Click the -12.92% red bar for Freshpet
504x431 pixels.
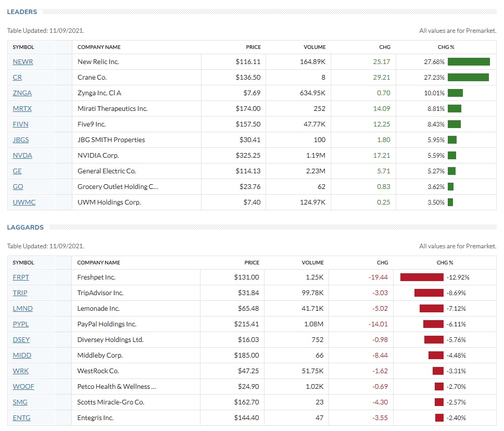422,277
